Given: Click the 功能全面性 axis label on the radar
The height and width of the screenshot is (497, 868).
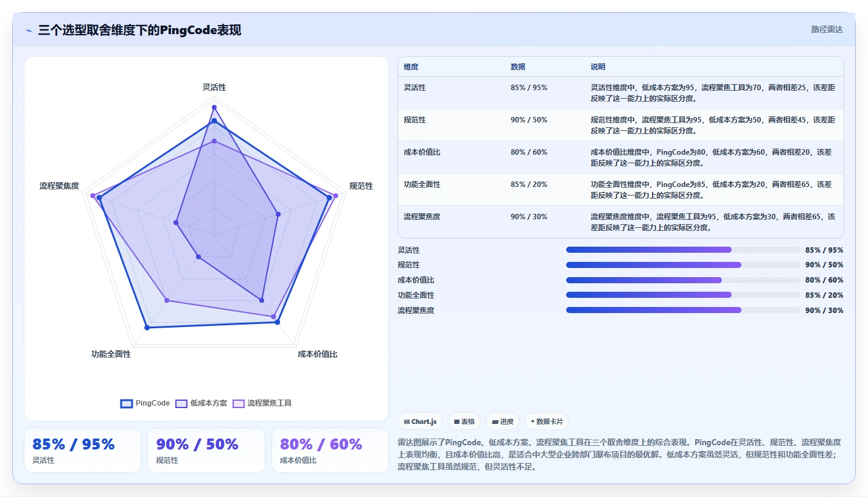Looking at the screenshot, I should (x=111, y=354).
